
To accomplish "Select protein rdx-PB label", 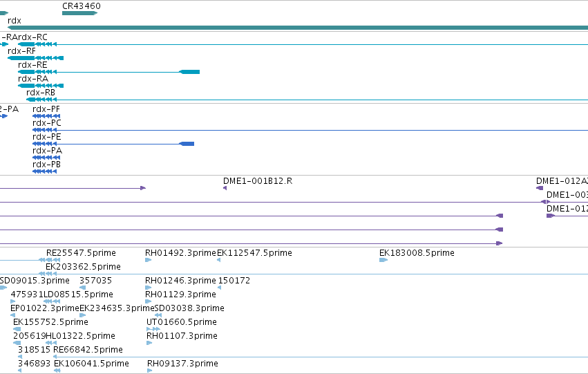I will click(46, 165).
